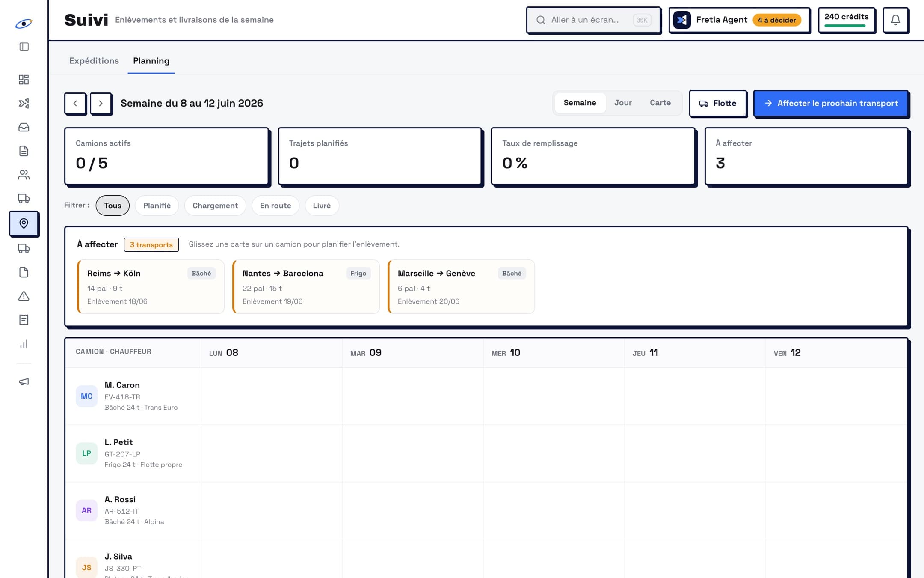Filter by Livré status

[x=322, y=206]
